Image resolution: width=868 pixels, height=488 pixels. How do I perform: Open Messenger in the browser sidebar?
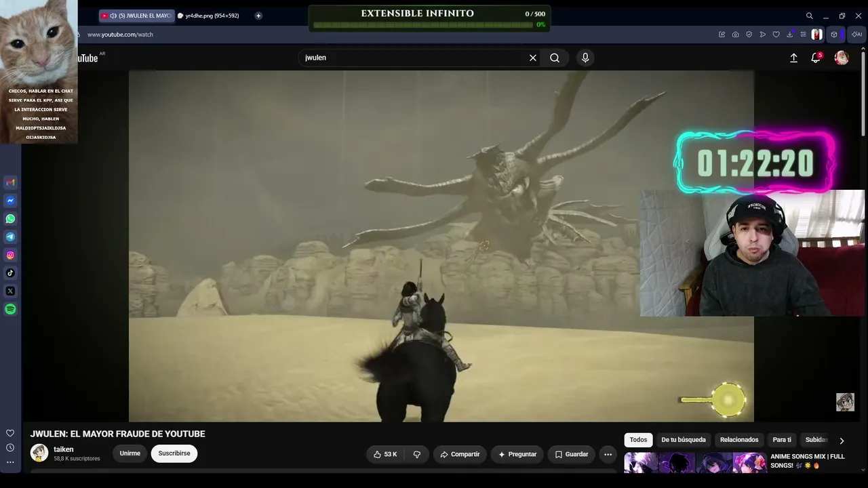pos(10,201)
